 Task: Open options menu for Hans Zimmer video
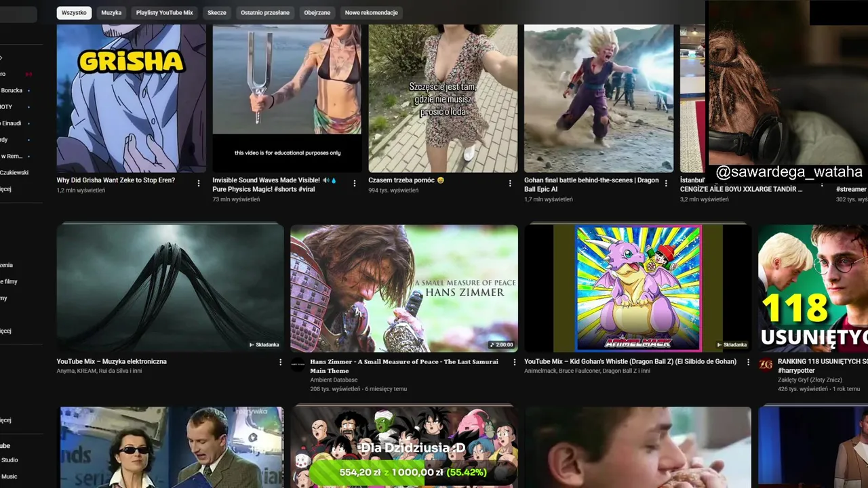tap(514, 363)
